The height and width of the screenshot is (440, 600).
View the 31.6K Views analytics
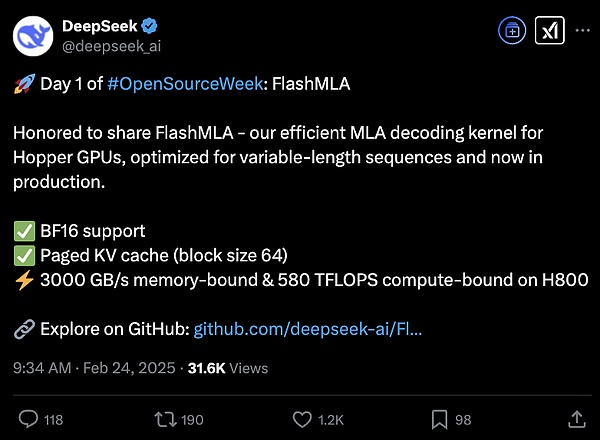(228, 368)
